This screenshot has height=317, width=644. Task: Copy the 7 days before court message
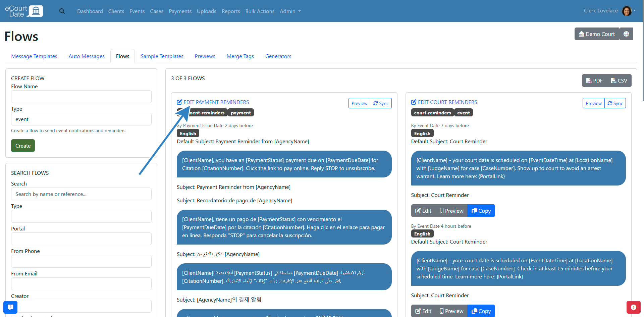click(x=481, y=211)
